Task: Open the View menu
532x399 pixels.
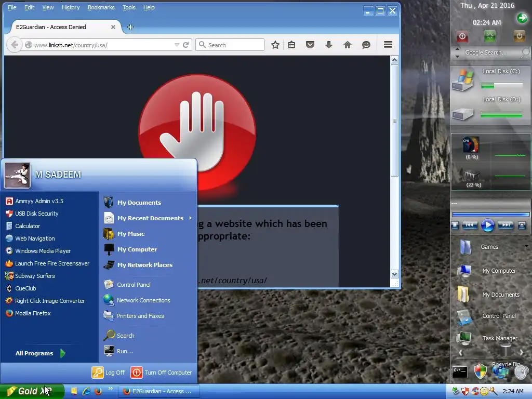Action: coord(48,7)
